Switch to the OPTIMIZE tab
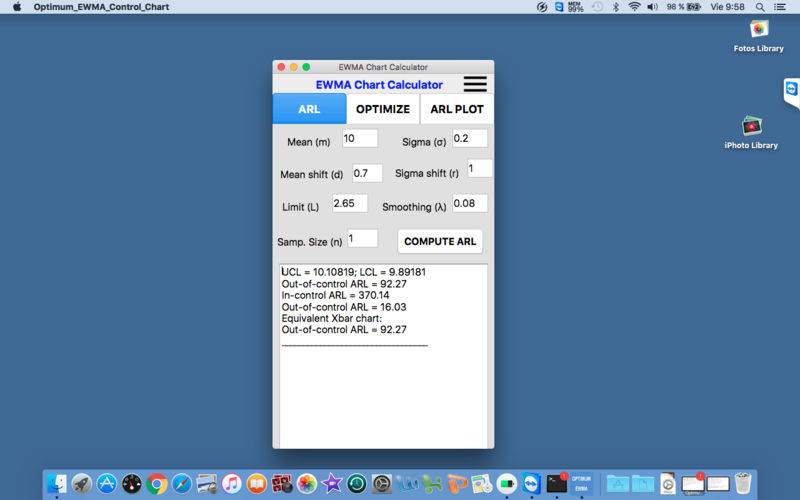 383,109
